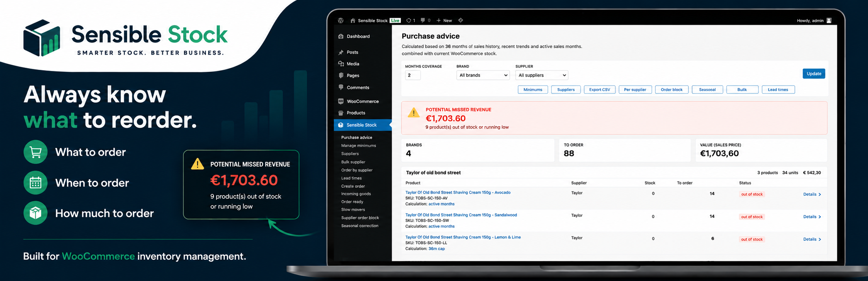Click the box How much to order icon
The image size is (868, 281).
coord(35,213)
